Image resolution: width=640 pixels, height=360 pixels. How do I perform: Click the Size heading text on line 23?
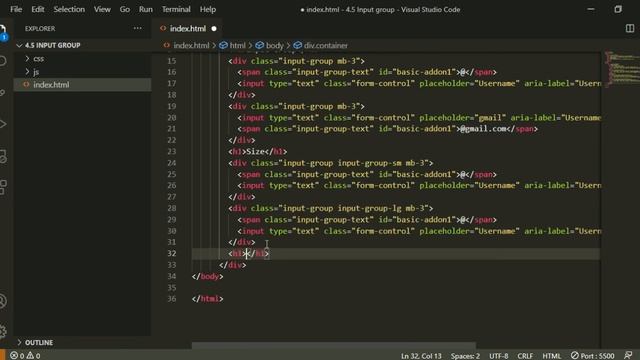tap(256, 151)
